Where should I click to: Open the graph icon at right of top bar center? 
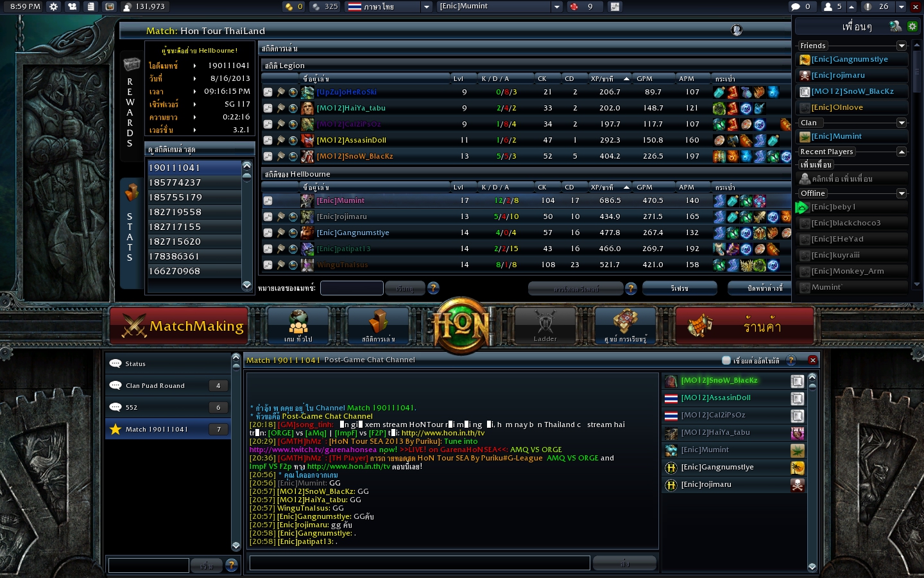(615, 6)
